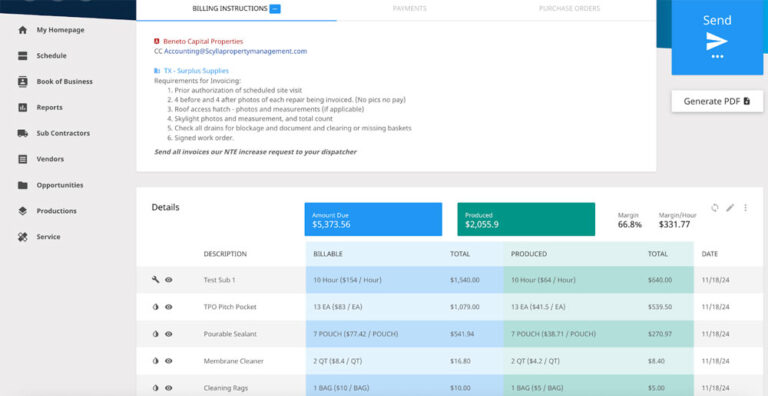
Task: Open the three-dot Details options menu
Action: pyautogui.click(x=745, y=208)
